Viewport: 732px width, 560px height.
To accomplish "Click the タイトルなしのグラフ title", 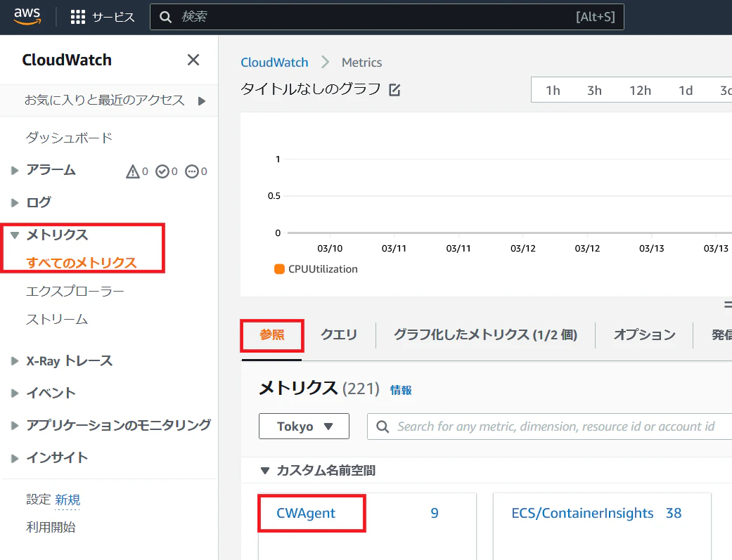I will (310, 89).
